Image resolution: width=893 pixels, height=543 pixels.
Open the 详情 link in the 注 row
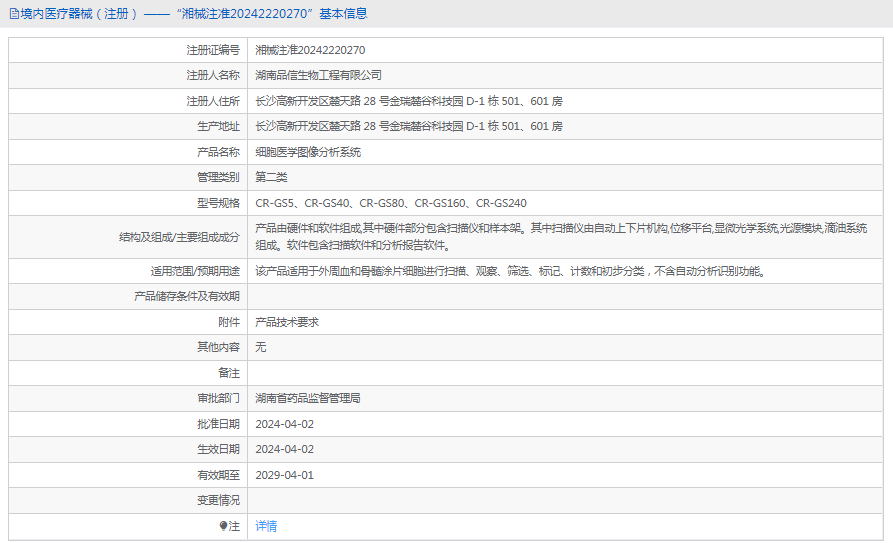click(x=266, y=526)
